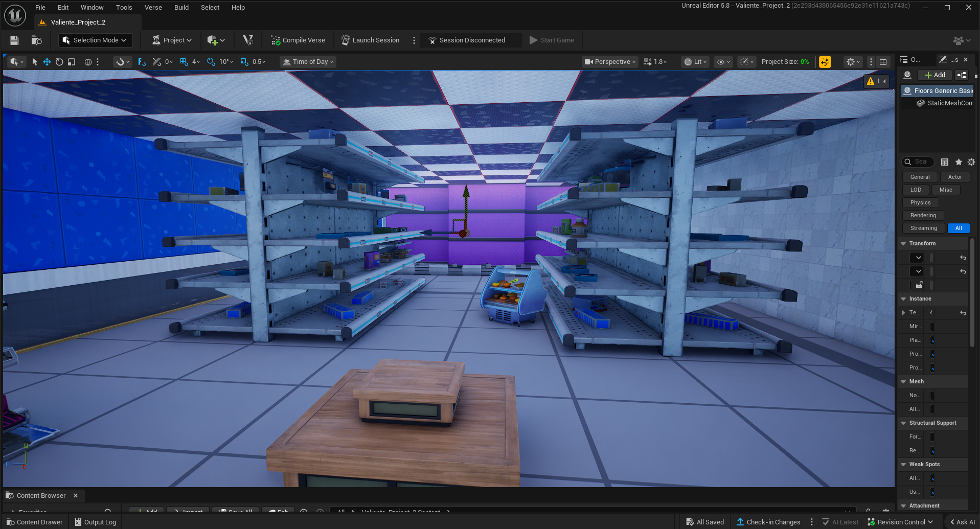Select StaticMeshComponent in component tree
The height and width of the screenshot is (529, 980).
point(946,103)
